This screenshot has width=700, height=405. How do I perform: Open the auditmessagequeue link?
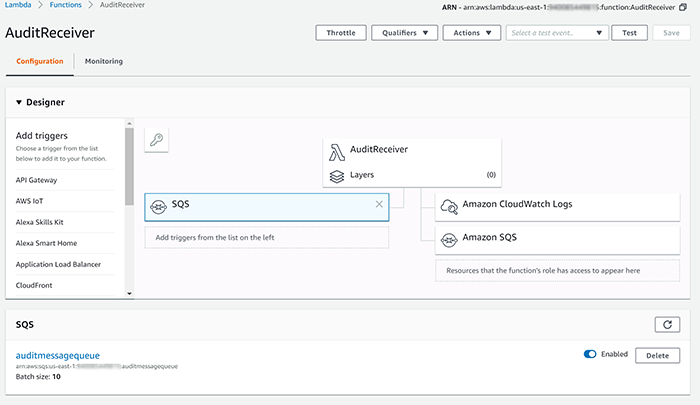[x=58, y=355]
